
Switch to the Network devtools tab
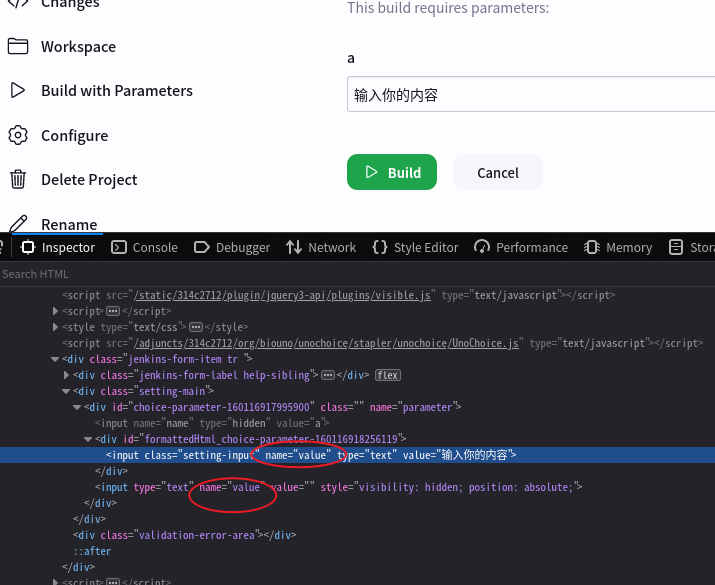tap(321, 247)
